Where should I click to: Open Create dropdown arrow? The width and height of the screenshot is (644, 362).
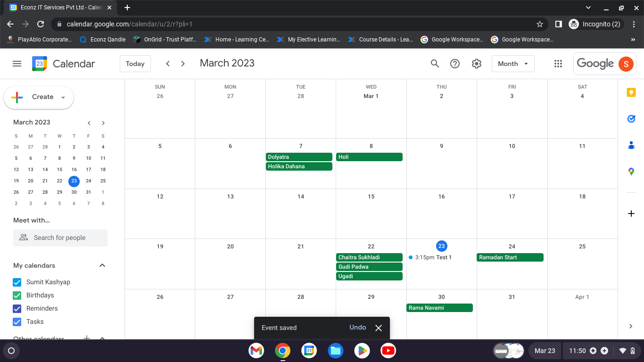click(63, 98)
